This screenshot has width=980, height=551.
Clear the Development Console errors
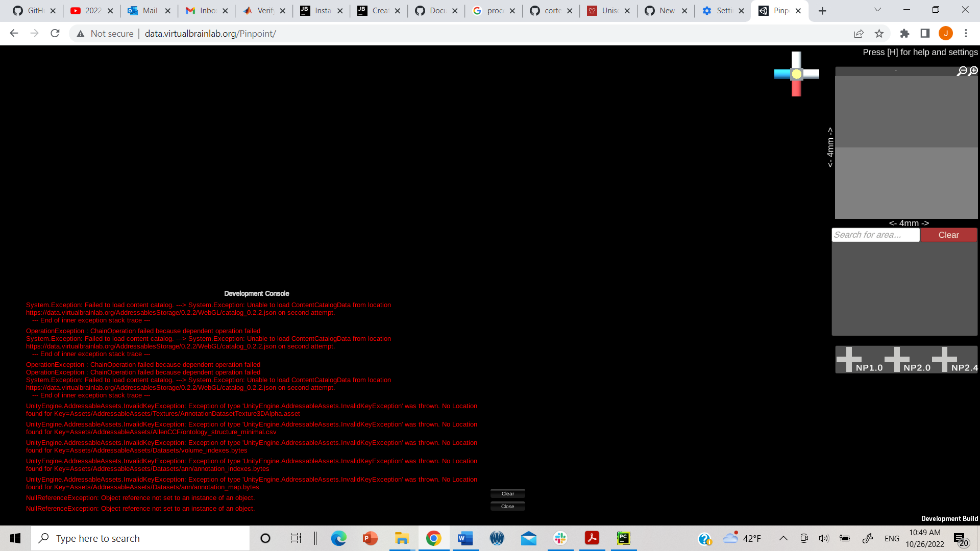(507, 493)
